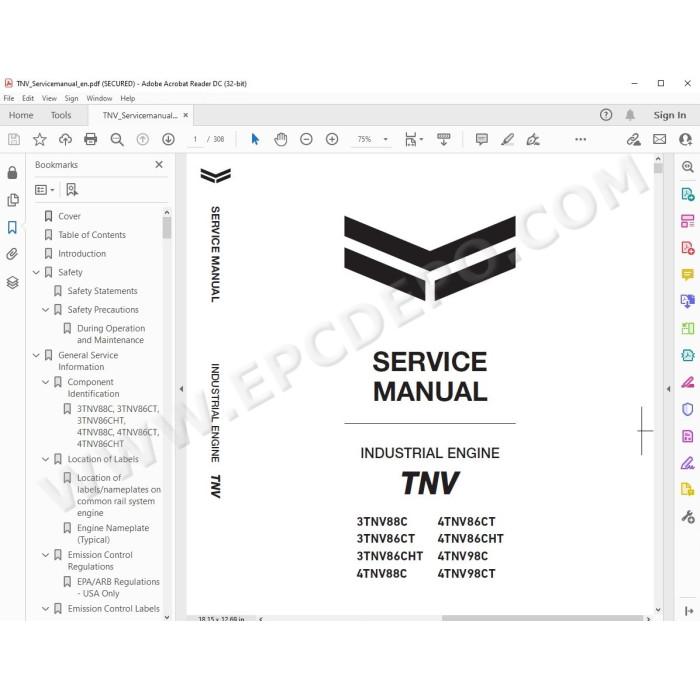Share a link to file
This screenshot has width=700, height=700.
(x=633, y=139)
